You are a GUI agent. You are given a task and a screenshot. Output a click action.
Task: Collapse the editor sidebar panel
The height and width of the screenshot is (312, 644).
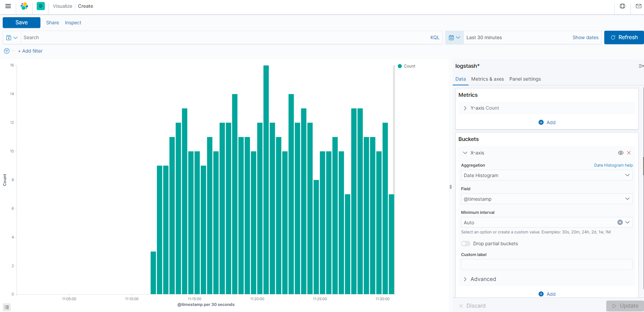pyautogui.click(x=641, y=66)
